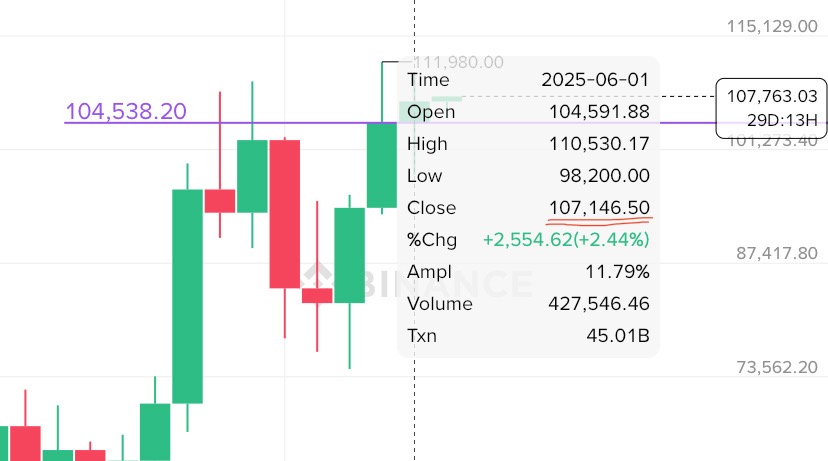Click the 73,562.20 price axis label
Image resolution: width=828 pixels, height=461 pixels.
pyautogui.click(x=777, y=367)
